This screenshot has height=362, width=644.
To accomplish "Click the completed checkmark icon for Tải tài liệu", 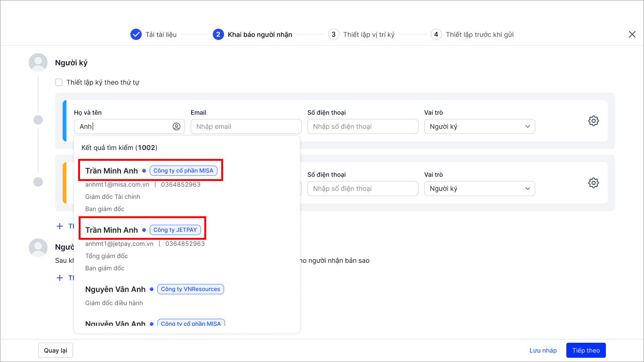I will click(x=136, y=34).
